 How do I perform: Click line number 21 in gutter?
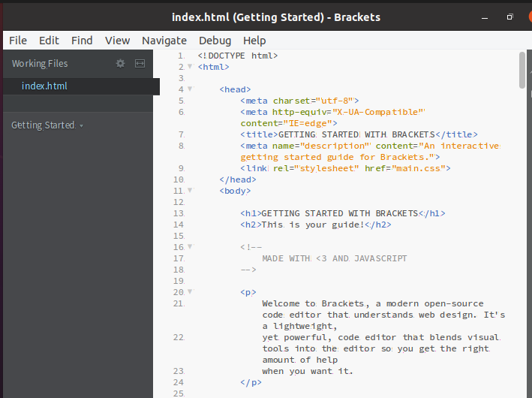pyautogui.click(x=179, y=303)
